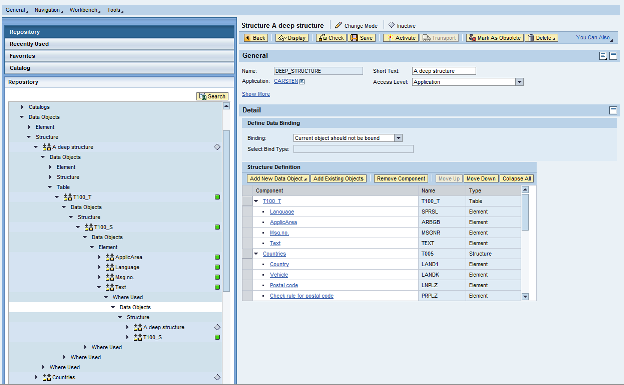Open the Binding dropdown list

click(398, 138)
